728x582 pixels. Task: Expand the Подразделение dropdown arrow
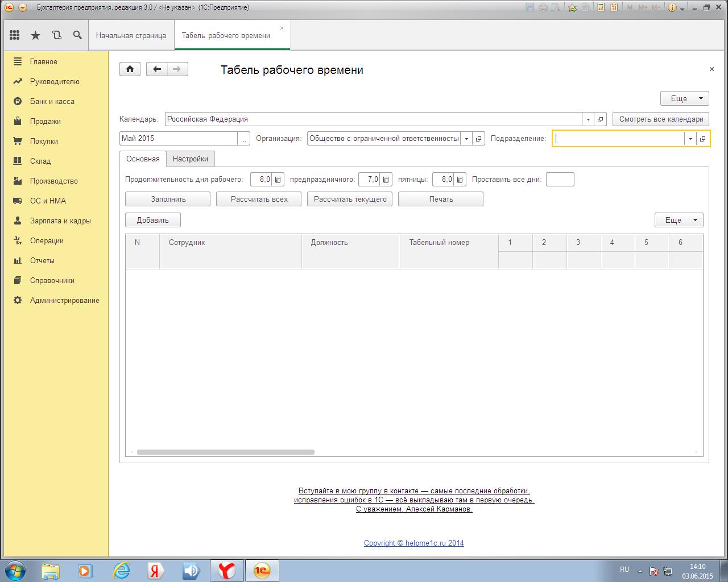click(690, 139)
